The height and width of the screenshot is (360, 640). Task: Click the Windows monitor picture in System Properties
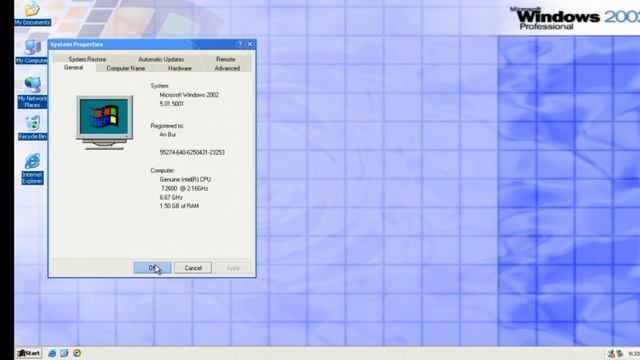(x=104, y=122)
